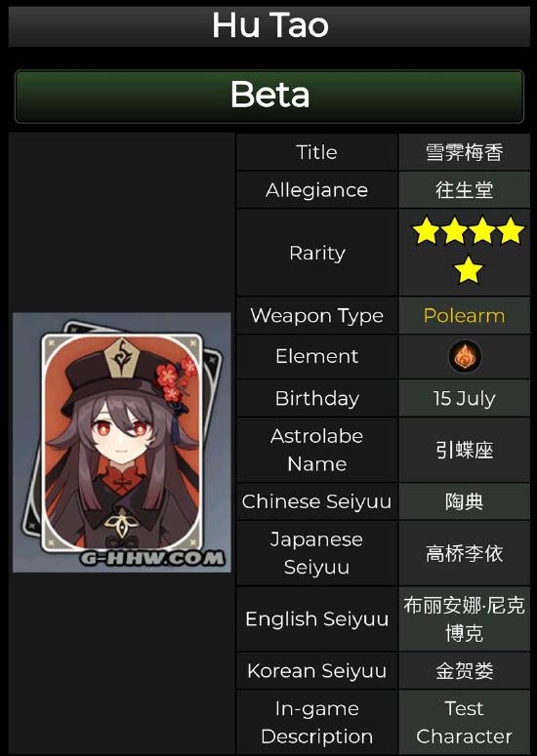Click the Japanese Seiyuu value 高桥李依

pos(464,553)
